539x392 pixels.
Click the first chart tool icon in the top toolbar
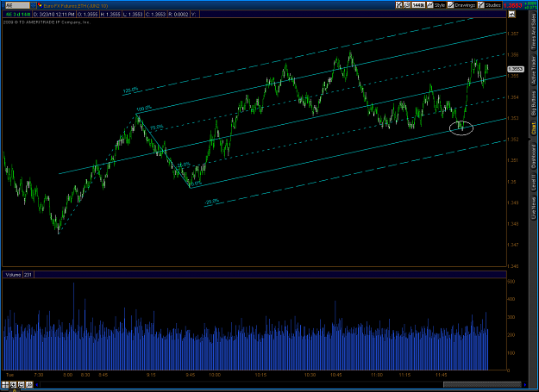(x=398, y=5)
